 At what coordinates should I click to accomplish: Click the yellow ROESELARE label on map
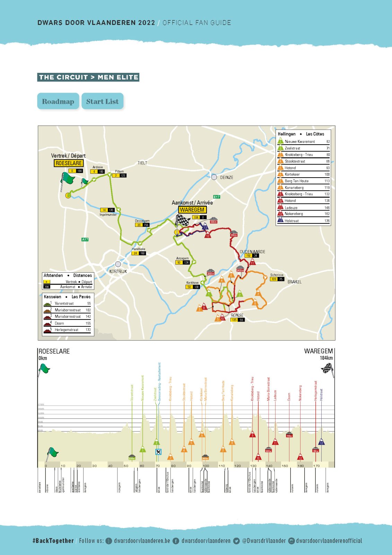point(69,163)
